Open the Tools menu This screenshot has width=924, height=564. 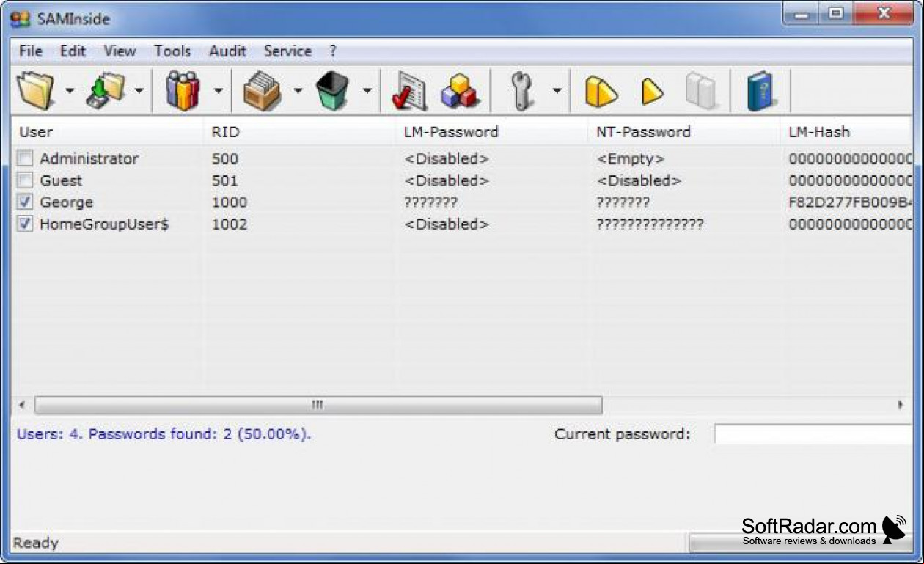(172, 51)
